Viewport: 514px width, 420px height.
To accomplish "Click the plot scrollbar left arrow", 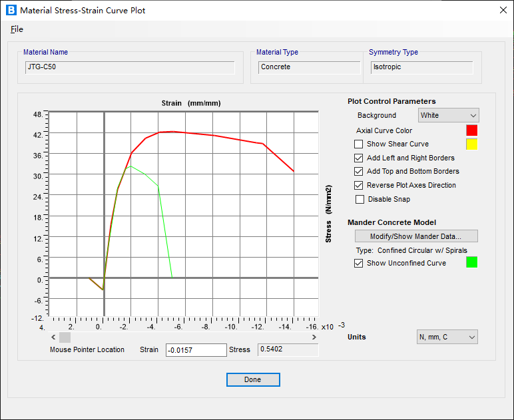I will tap(53, 337).
